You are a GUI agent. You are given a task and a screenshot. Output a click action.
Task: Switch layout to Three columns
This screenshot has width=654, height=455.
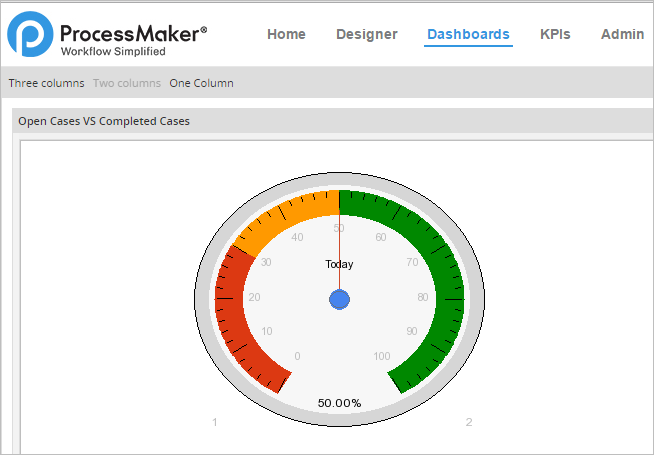click(x=46, y=83)
